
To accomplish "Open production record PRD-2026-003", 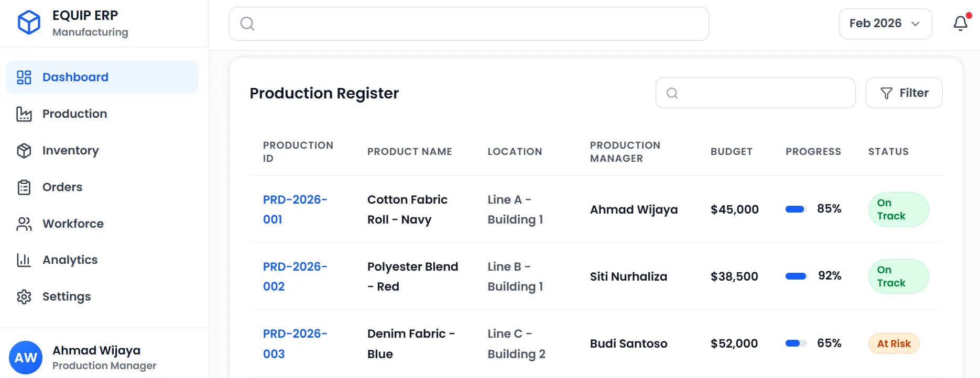I will (295, 343).
